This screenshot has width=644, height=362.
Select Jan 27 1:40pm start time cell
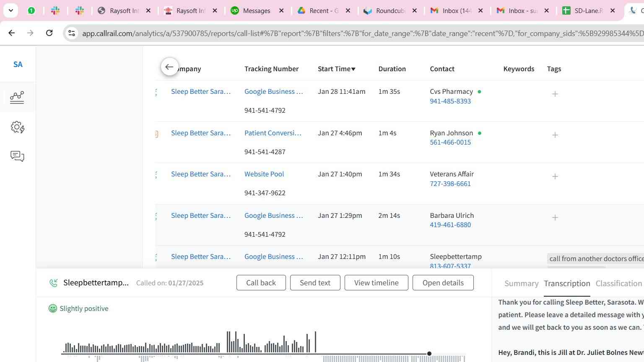pyautogui.click(x=340, y=174)
